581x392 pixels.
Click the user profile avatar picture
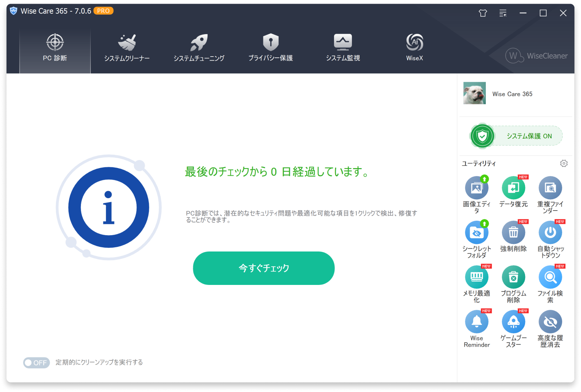click(x=474, y=93)
